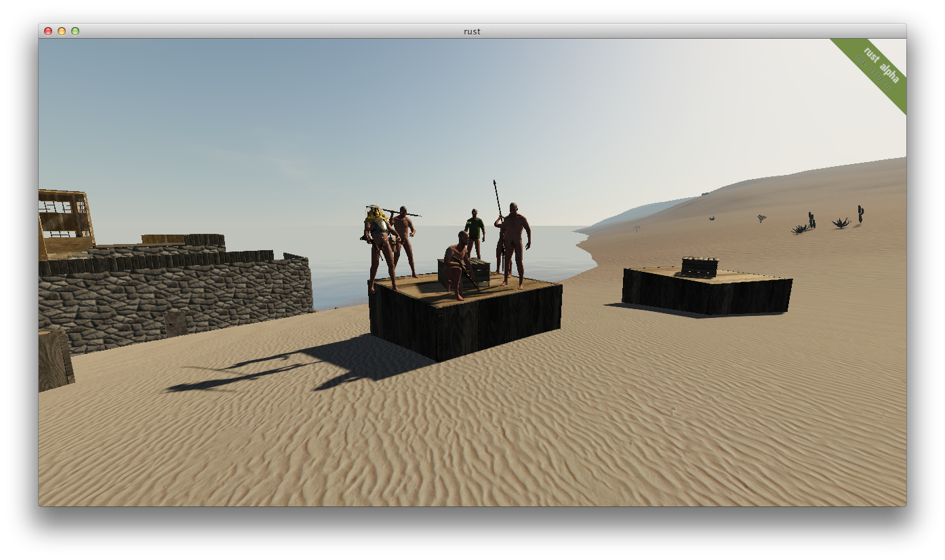The width and height of the screenshot is (945, 560).
Task: Click the small door in the stone wall
Action: pyautogui.click(x=175, y=324)
